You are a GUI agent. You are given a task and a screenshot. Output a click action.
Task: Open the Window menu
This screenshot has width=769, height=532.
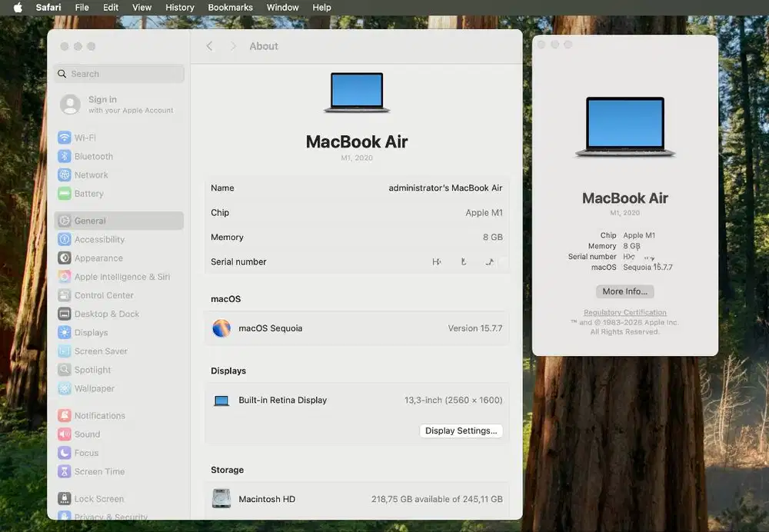282,8
